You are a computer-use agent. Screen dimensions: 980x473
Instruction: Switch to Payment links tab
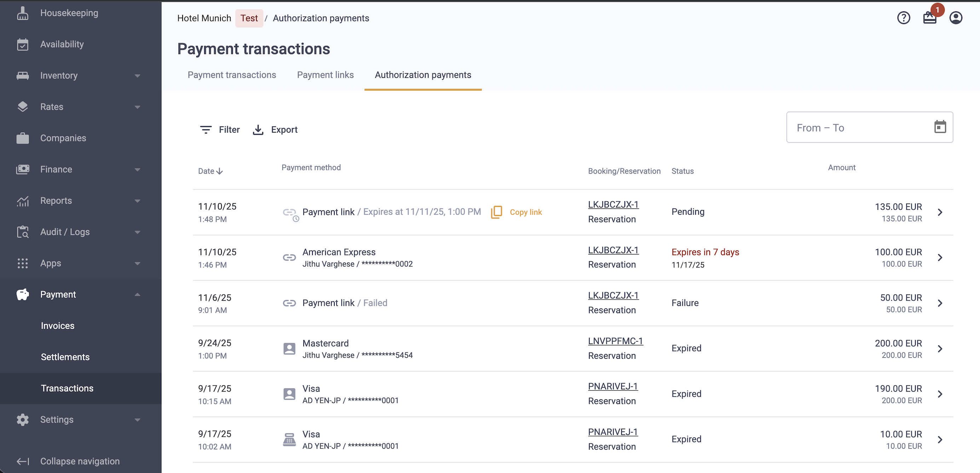325,75
